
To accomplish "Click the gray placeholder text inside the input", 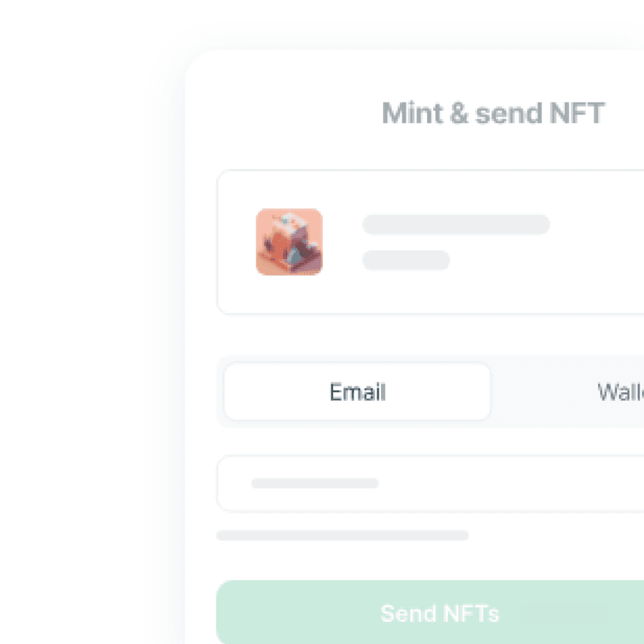I will (314, 484).
